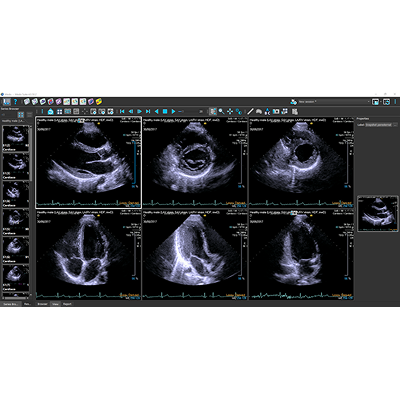Select the parasternal snapshot thumbnail in Properties

378,213
